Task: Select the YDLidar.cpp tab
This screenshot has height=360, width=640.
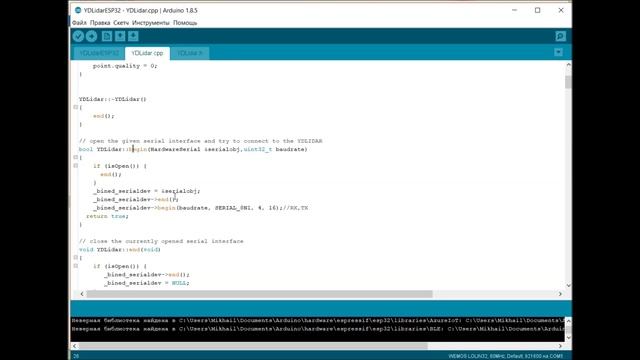Action: [147, 53]
